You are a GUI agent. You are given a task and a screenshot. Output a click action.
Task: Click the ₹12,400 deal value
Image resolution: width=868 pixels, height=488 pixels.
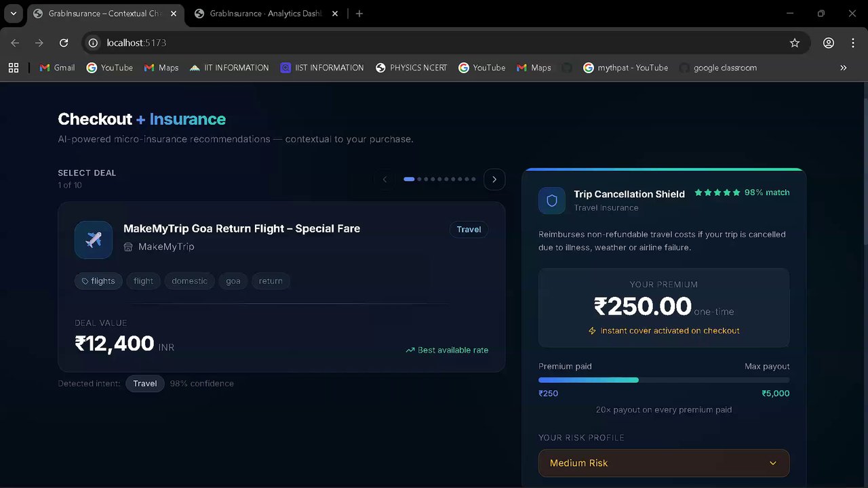pyautogui.click(x=115, y=344)
